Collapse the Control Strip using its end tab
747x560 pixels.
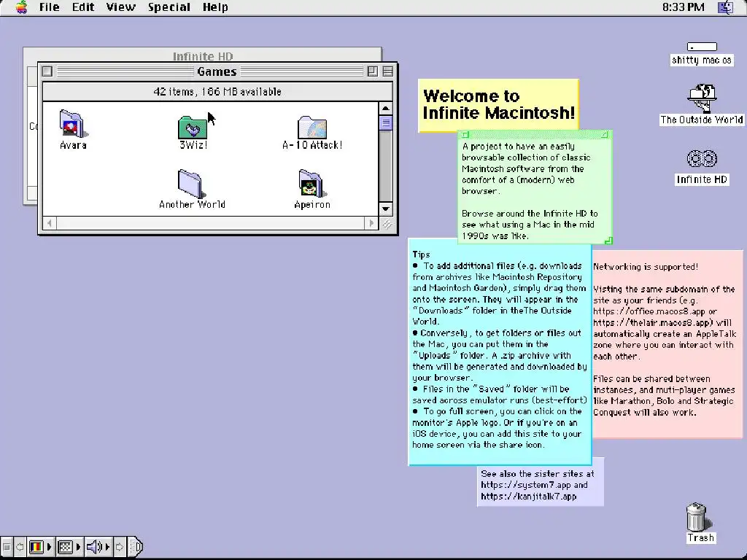[135, 547]
